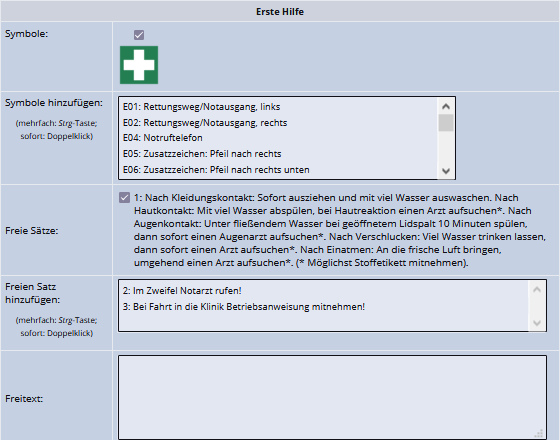Click the Freitext resize handle corner
Screen dimensions: 560x440
540,433
